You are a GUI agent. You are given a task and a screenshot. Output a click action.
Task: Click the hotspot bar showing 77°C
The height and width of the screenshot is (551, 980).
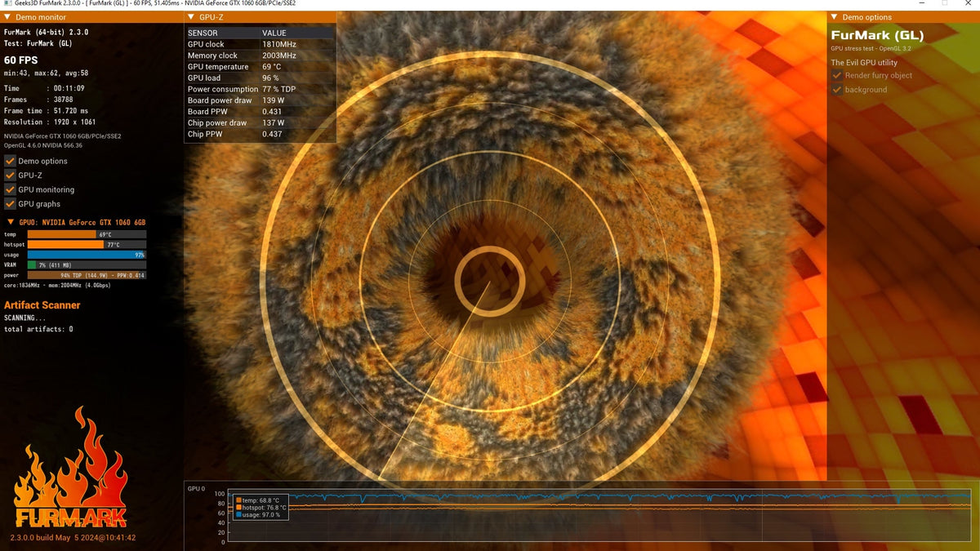(87, 244)
